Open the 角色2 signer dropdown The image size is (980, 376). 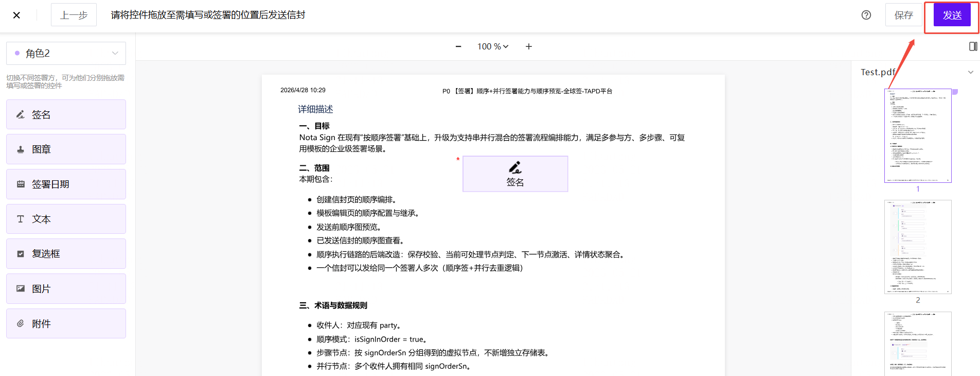(x=66, y=53)
